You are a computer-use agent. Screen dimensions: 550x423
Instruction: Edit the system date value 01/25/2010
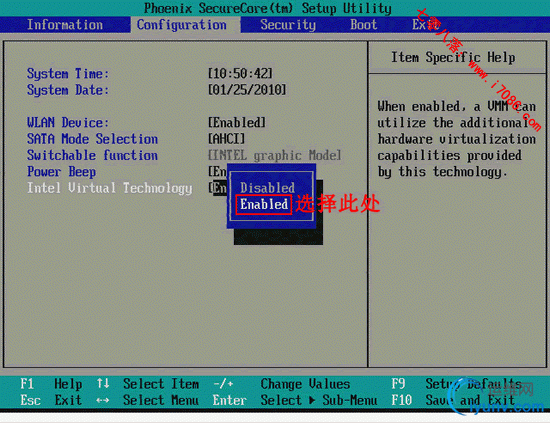[247, 90]
